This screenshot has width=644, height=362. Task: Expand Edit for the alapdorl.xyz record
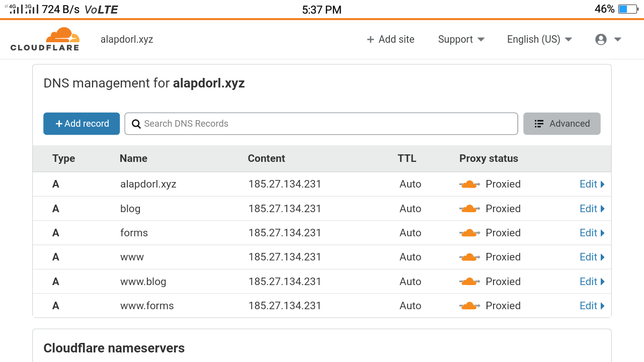pyautogui.click(x=592, y=185)
